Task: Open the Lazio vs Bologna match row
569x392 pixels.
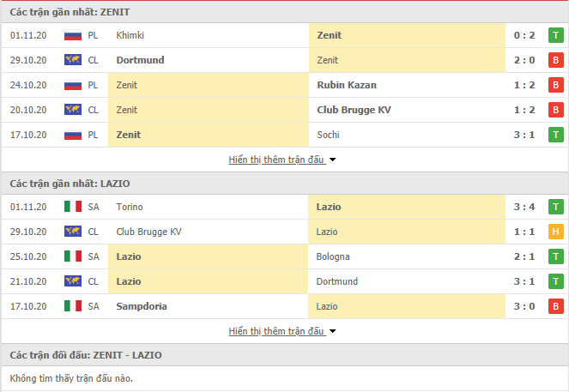Action: coord(285,256)
